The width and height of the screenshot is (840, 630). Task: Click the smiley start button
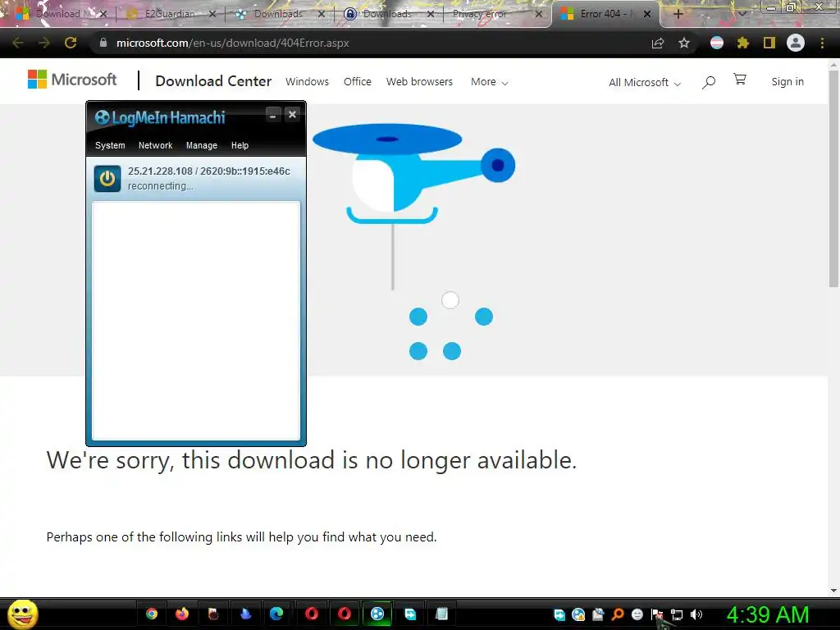23,614
